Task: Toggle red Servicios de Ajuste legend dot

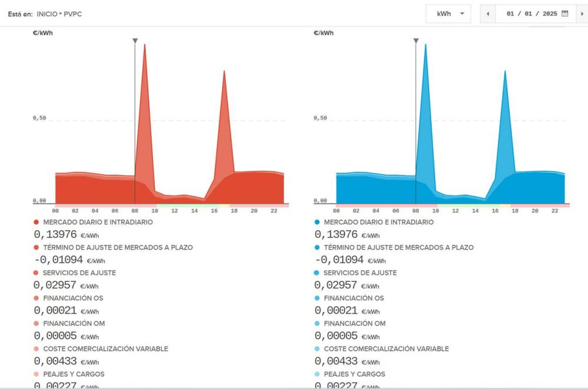Action: (x=36, y=272)
